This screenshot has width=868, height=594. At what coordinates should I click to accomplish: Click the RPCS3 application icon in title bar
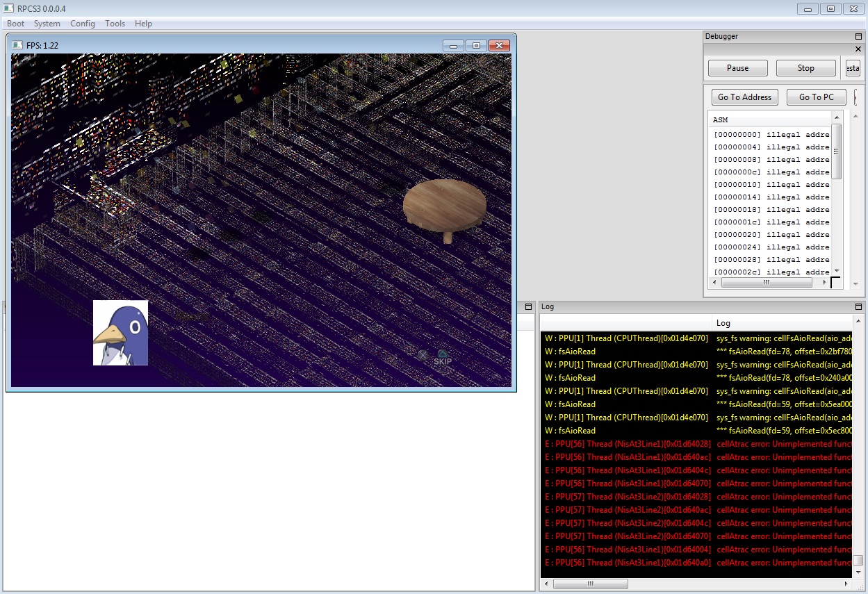[8, 8]
